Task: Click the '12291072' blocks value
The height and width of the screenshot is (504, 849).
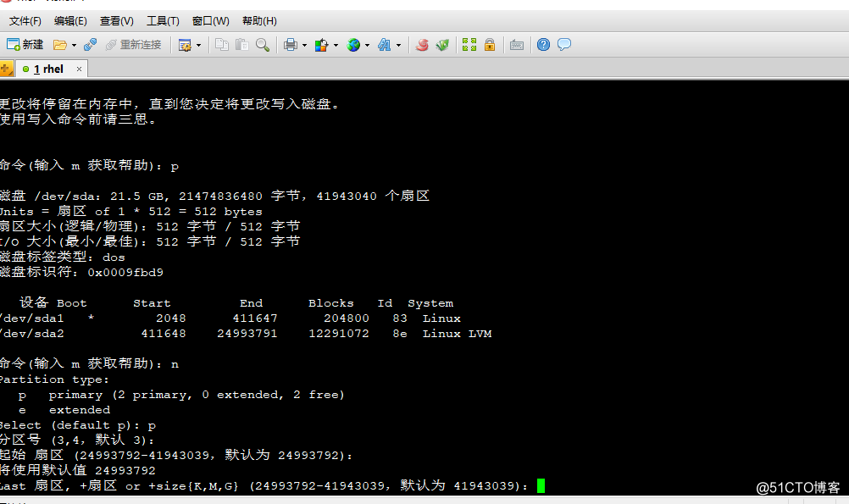Action: (338, 334)
